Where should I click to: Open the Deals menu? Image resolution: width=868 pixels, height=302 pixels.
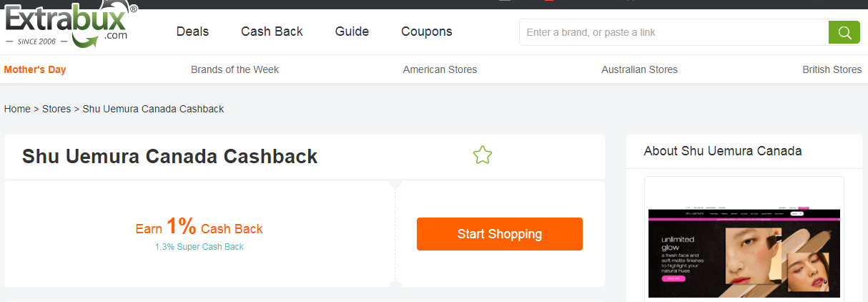[192, 31]
